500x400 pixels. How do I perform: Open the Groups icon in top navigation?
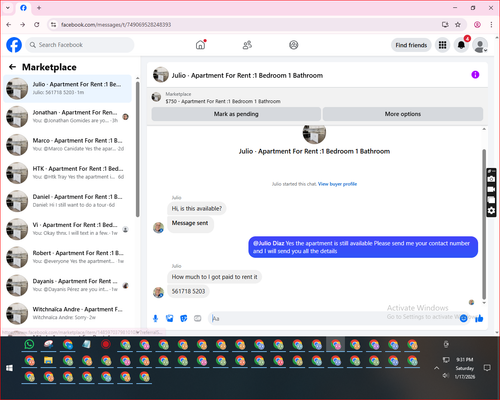click(x=294, y=45)
